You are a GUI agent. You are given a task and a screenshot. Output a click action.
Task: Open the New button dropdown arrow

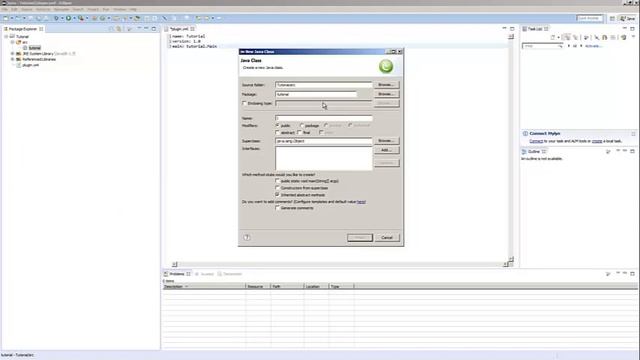12,18
